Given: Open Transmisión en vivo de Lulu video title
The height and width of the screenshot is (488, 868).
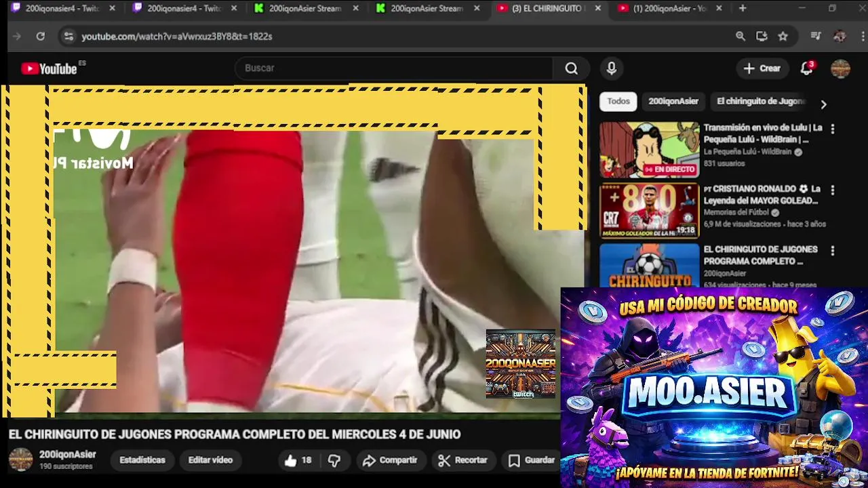Looking at the screenshot, I should tap(763, 134).
